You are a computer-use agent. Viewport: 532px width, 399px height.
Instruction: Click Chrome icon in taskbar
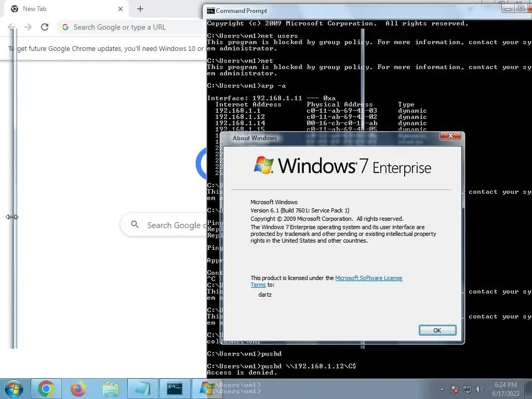coord(46,389)
